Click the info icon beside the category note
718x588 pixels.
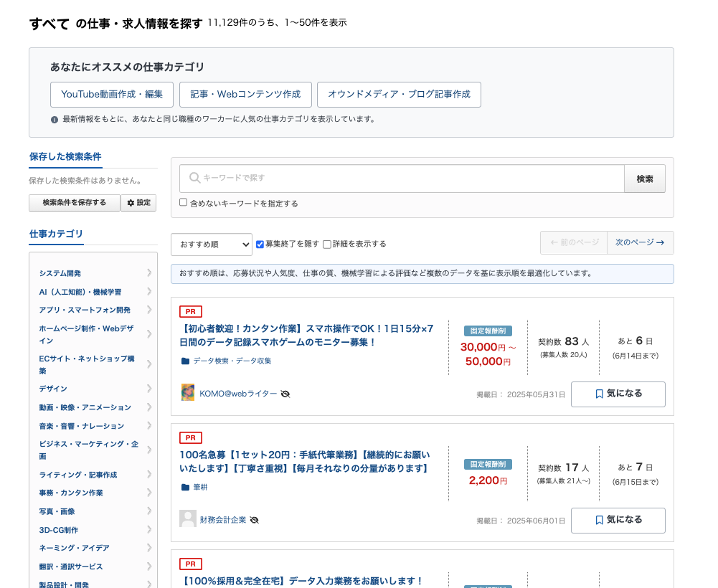pyautogui.click(x=55, y=120)
